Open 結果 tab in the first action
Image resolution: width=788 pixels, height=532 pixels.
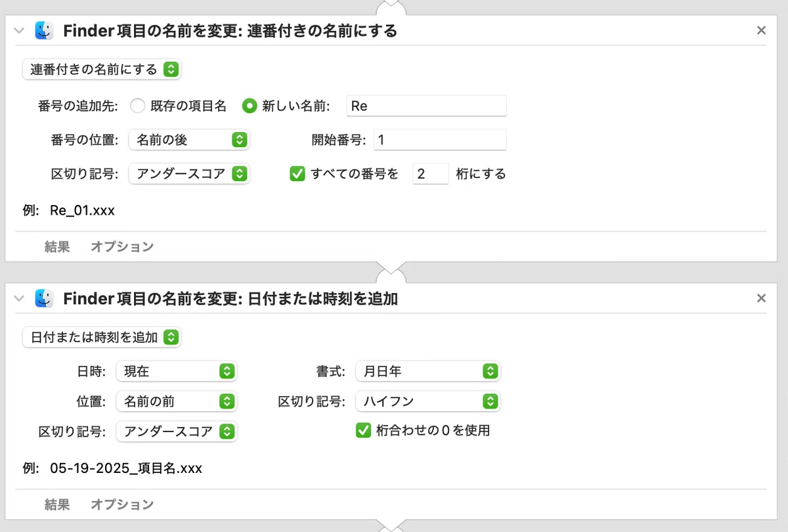coord(57,247)
